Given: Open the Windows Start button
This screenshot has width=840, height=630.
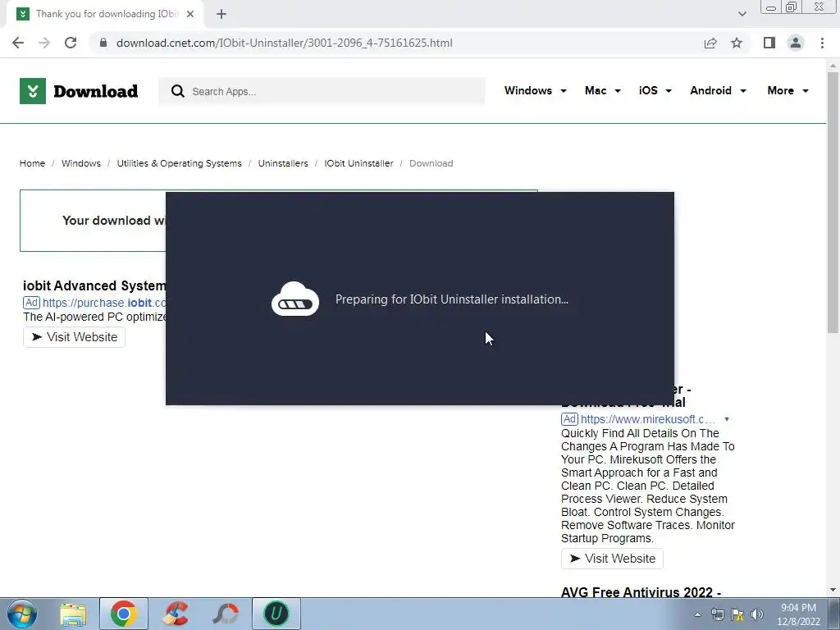Looking at the screenshot, I should 21,614.
